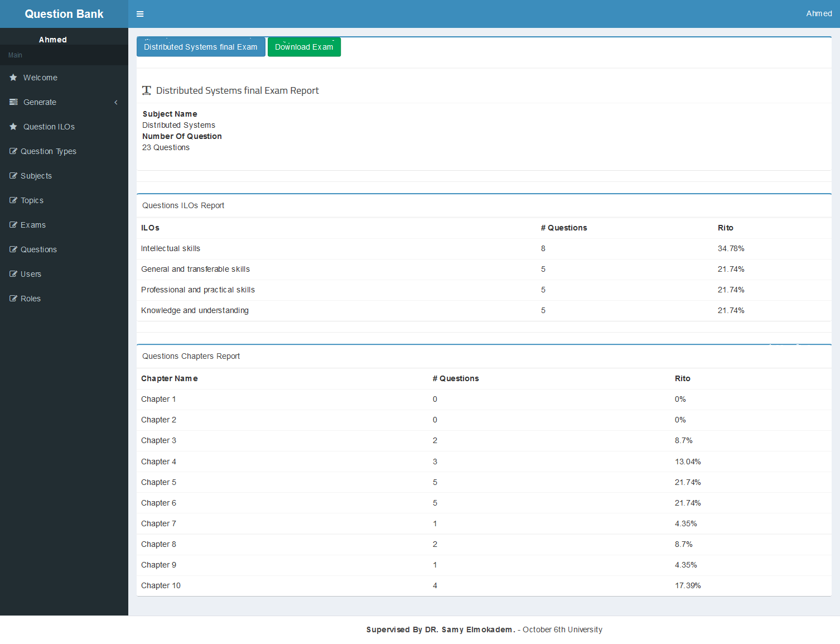The image size is (840, 644).
Task: Click 'Chapter 1' row name
Action: click(158, 399)
